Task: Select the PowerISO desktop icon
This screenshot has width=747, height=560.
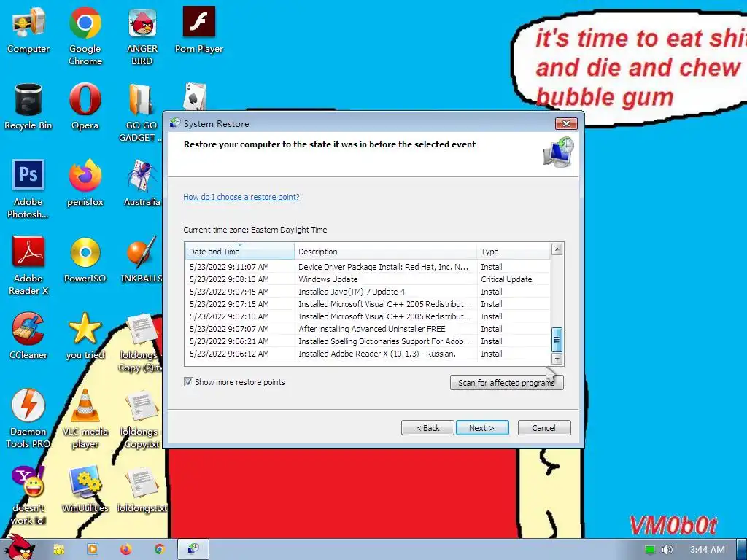Action: (x=85, y=260)
